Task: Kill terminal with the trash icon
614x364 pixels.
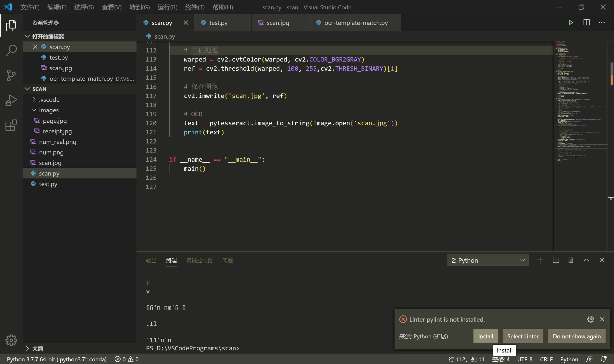Action: [x=571, y=260]
